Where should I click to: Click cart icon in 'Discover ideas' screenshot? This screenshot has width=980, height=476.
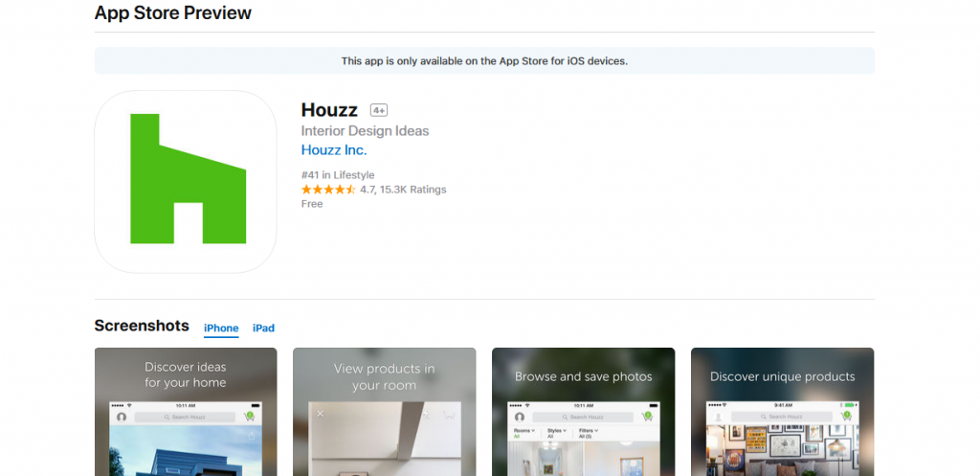[x=250, y=416]
